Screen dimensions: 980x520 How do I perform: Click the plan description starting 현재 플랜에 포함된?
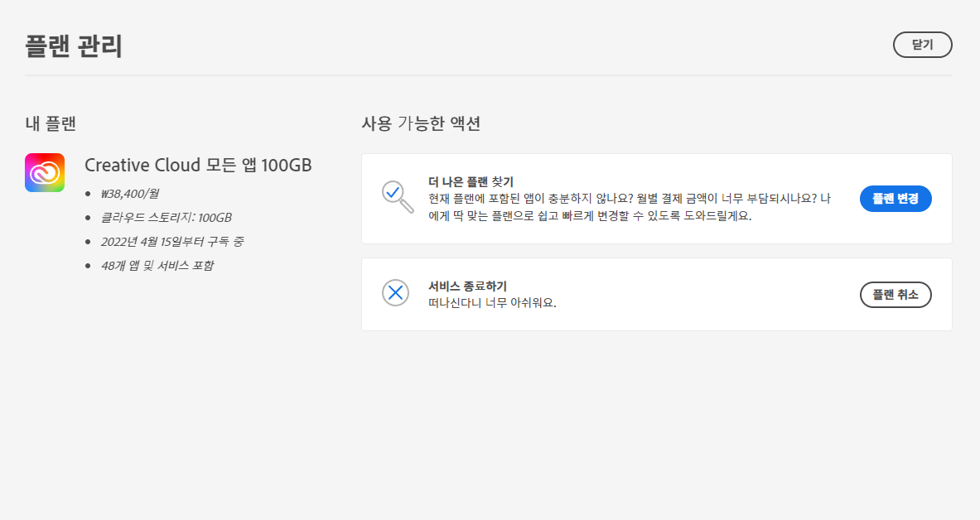[630, 208]
